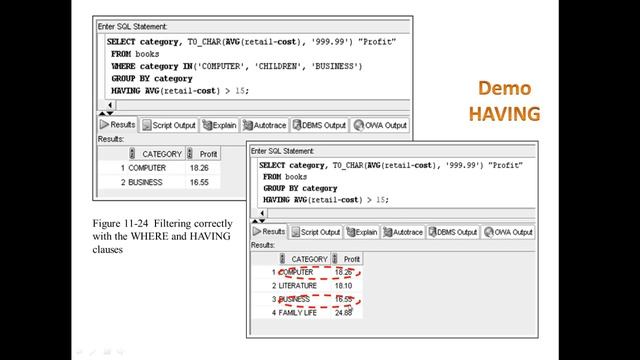Select FAMILY LIFE cell in lower results table
The height and width of the screenshot is (360, 640).
[x=298, y=313]
